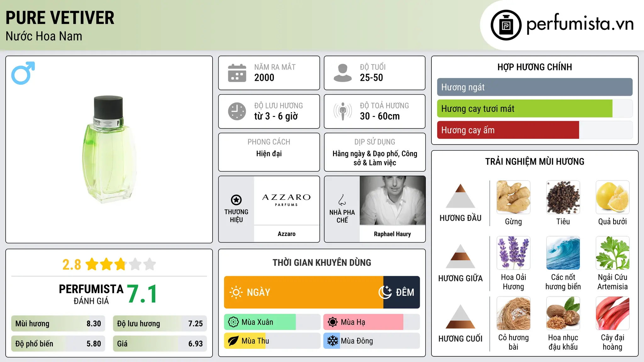
Task: Click the clock icon for longevity
Action: [x=237, y=111]
